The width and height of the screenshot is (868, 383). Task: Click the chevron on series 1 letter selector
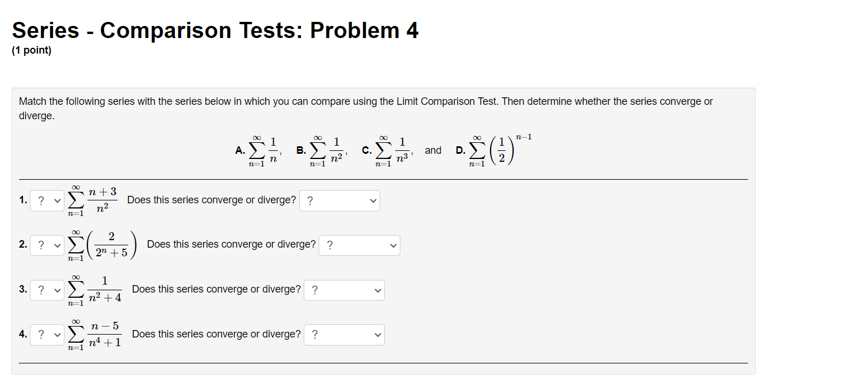tap(57, 200)
